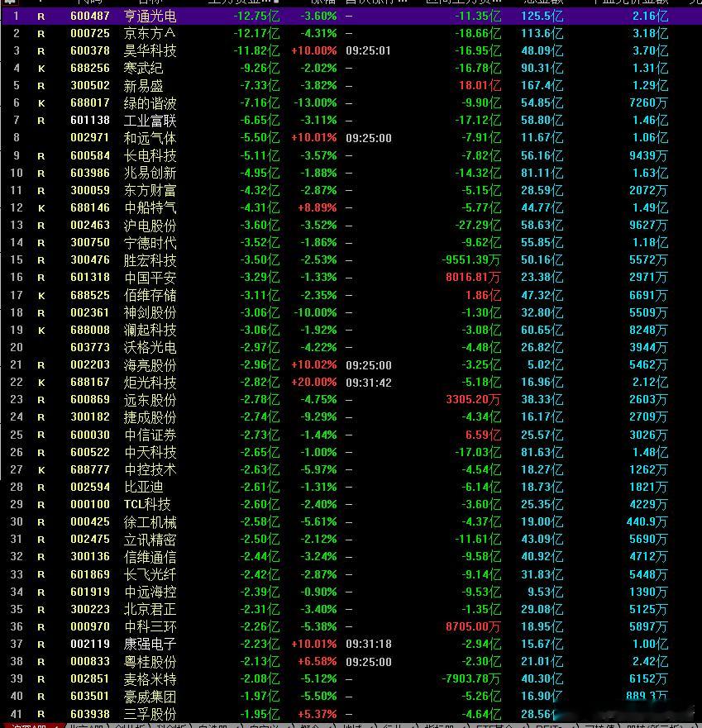The width and height of the screenshot is (702, 728).
Task: Click stock code 600584 for 长电科技
Action: [90, 155]
